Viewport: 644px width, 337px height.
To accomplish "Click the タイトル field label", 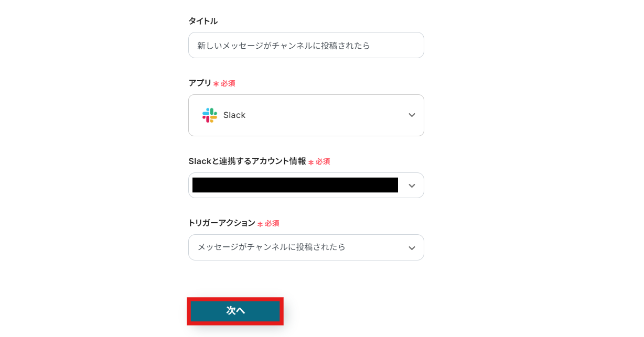I will pyautogui.click(x=203, y=21).
